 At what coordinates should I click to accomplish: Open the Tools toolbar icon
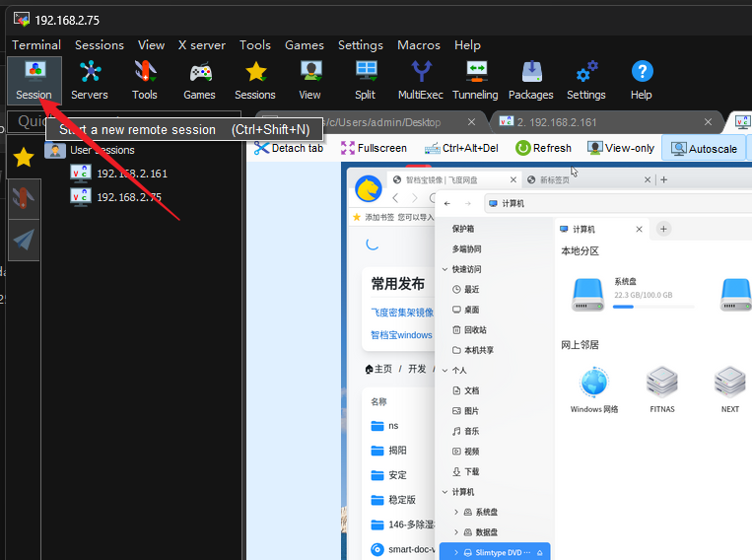click(x=145, y=80)
